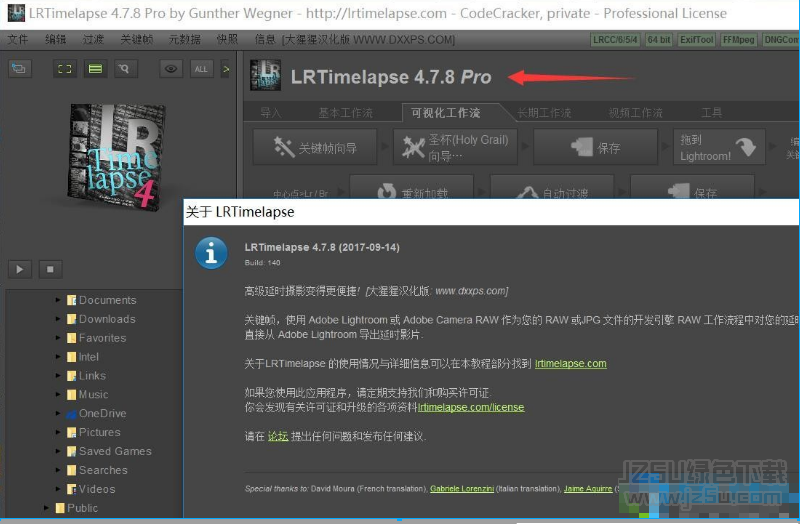Screen dimensions: 800x524
Task: Click the DNGCon status badge
Action: click(781, 40)
